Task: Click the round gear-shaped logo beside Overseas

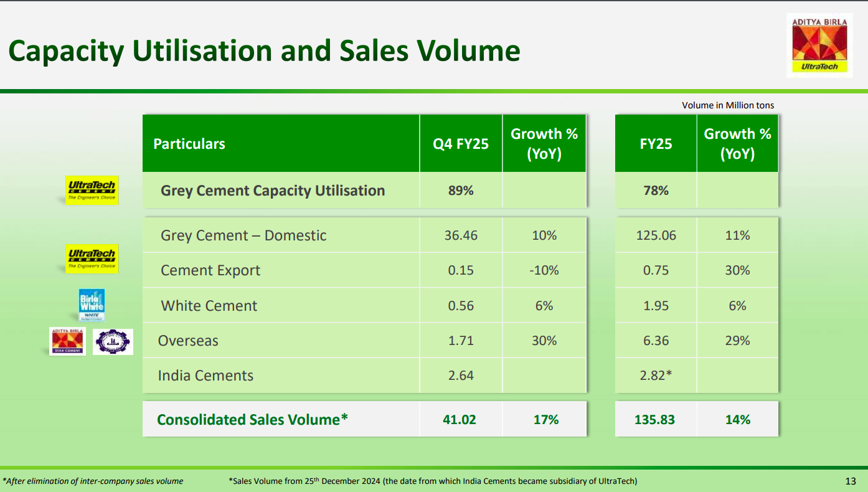Action: coord(113,342)
